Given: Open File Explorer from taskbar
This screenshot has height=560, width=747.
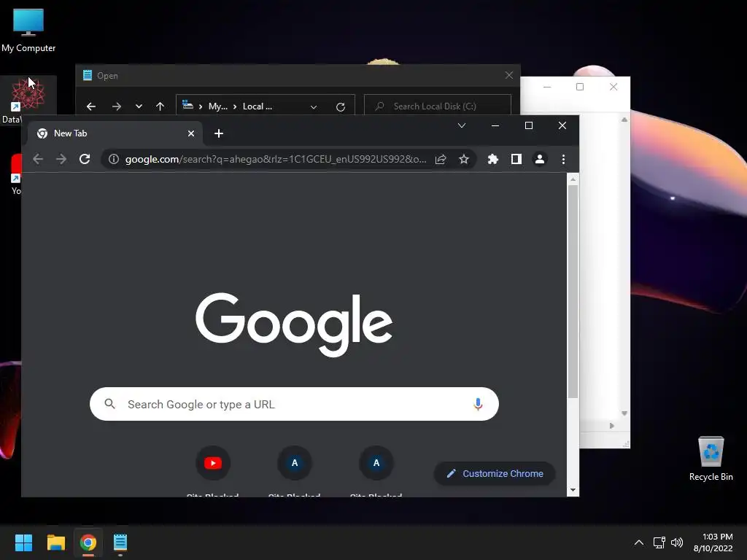Looking at the screenshot, I should click(x=55, y=542).
